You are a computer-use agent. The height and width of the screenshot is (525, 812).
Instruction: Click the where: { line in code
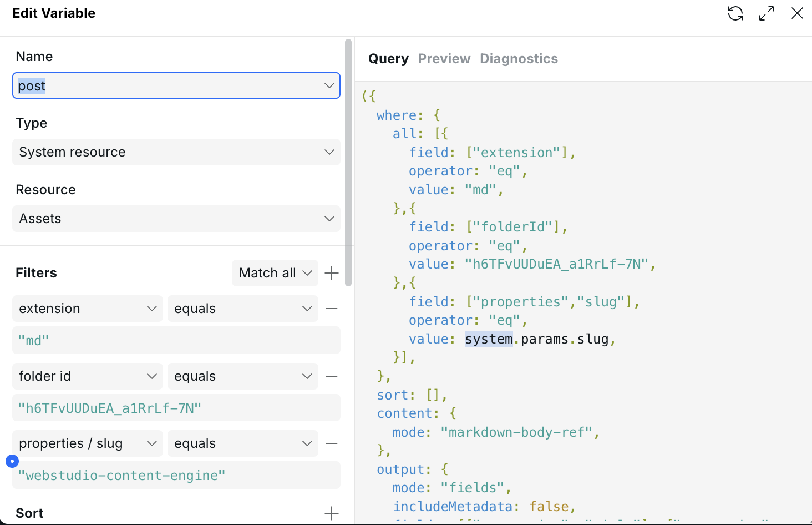pos(408,115)
